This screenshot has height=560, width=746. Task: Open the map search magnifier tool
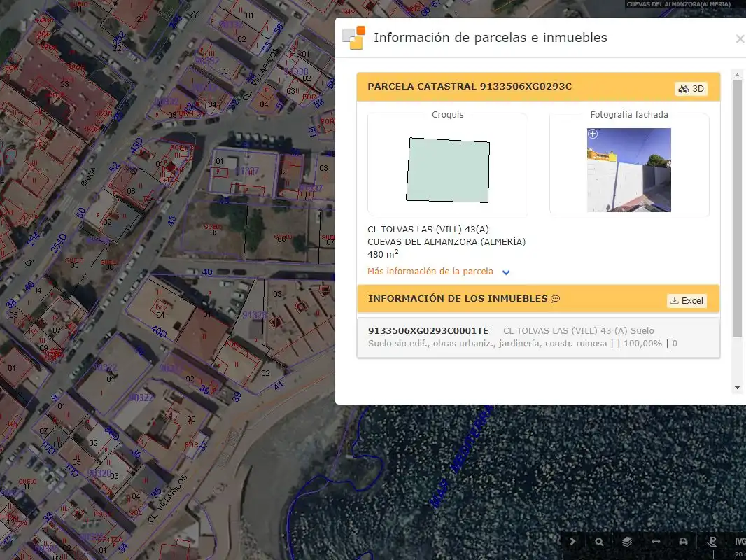click(x=599, y=541)
